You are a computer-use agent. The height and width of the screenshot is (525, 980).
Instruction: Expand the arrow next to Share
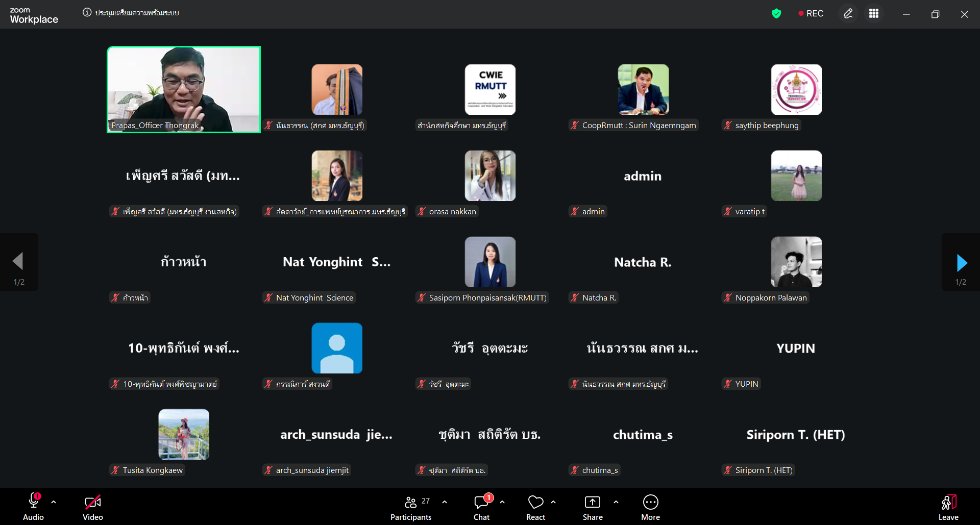tap(616, 502)
